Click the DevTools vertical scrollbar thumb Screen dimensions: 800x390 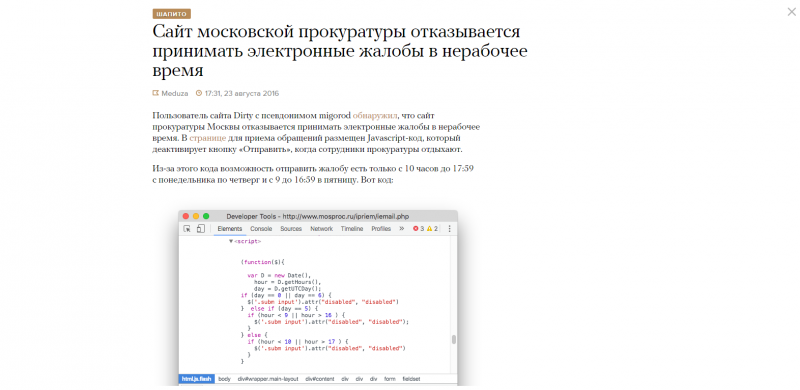pyautogui.click(x=454, y=339)
